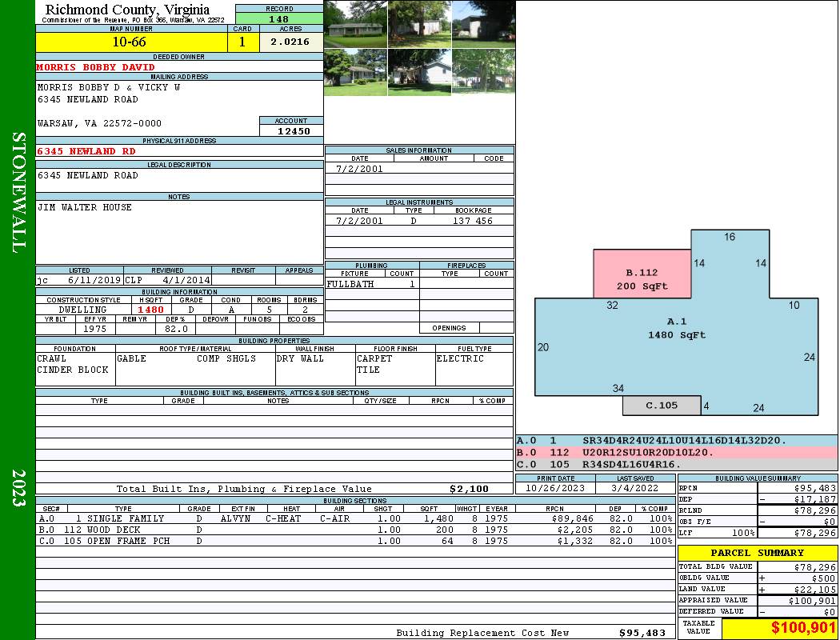Click record number 148
840x640 pixels.
point(279,18)
